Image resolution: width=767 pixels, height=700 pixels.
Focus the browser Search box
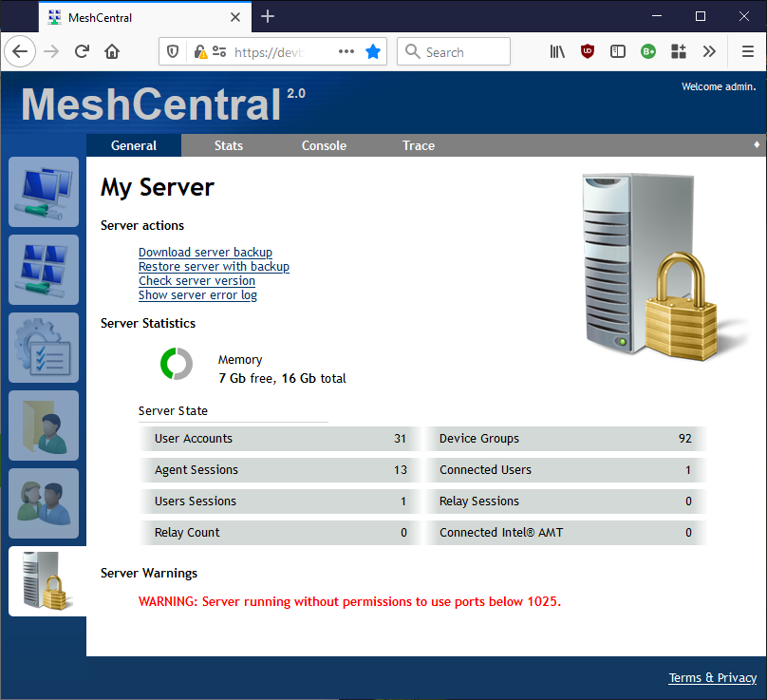[x=454, y=51]
